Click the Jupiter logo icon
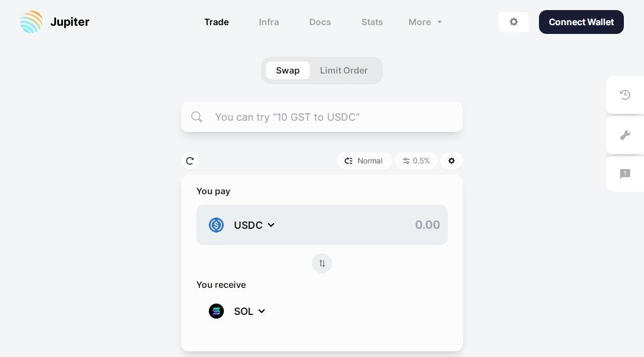The image size is (644, 357). (x=31, y=22)
